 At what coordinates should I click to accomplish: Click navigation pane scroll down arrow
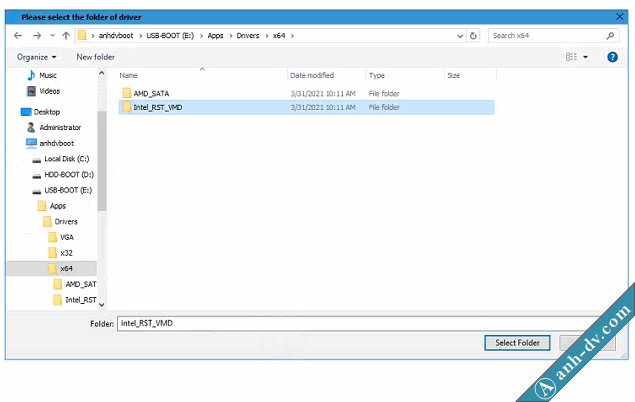coord(102,305)
